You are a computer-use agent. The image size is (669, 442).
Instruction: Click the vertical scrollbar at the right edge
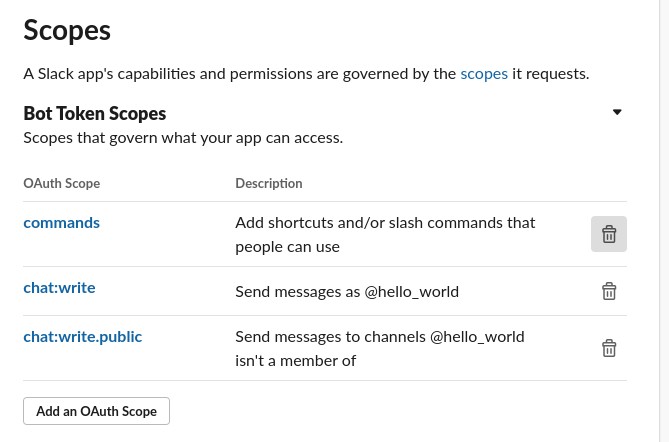click(x=664, y=221)
